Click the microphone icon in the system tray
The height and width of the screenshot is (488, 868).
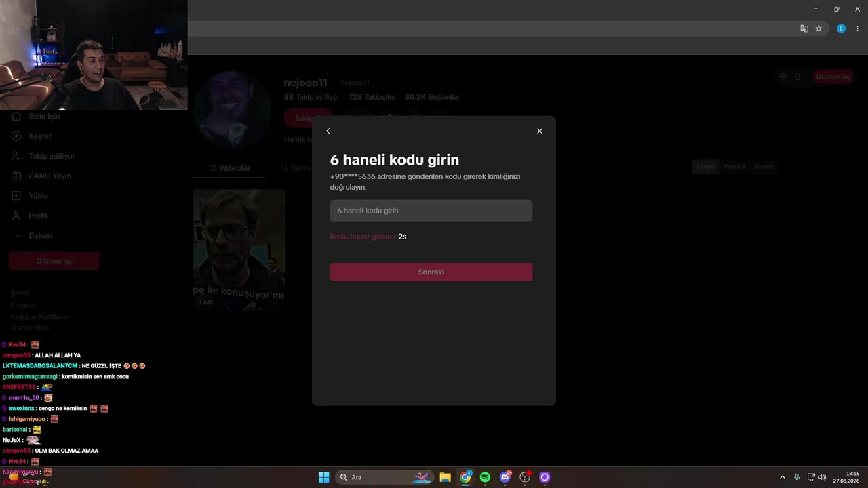(x=797, y=477)
